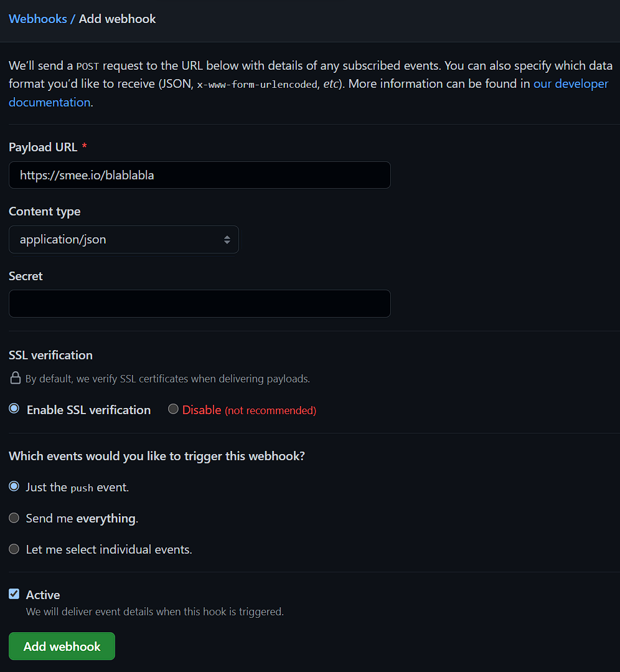Choose the Disable (not recommended) radio option
Image resolution: width=620 pixels, height=672 pixels.
pos(174,409)
